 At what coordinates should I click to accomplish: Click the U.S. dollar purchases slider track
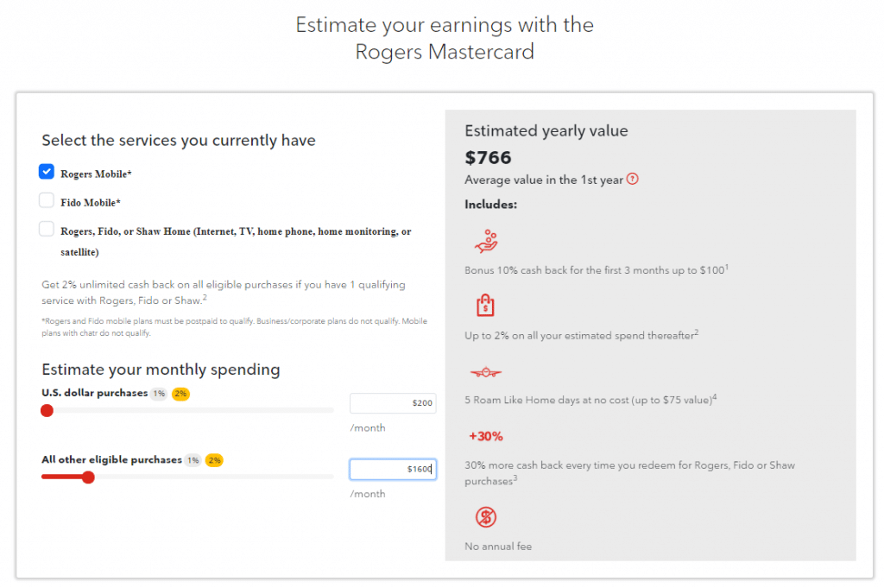pos(187,410)
